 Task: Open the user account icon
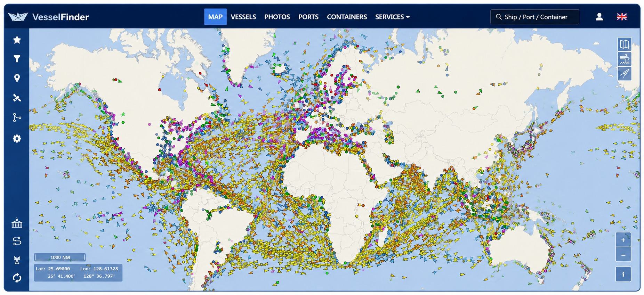coord(599,17)
